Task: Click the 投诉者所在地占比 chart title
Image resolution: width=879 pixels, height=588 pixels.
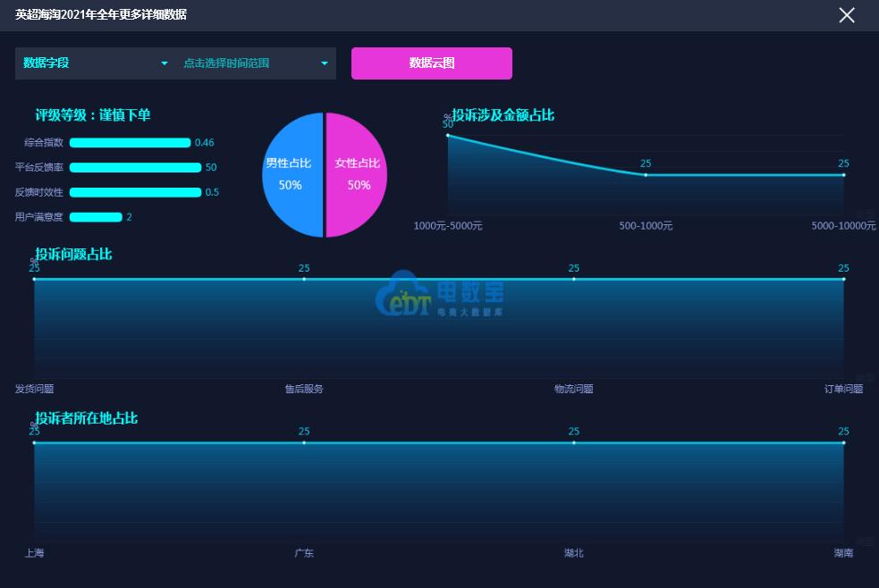Action: click(87, 418)
